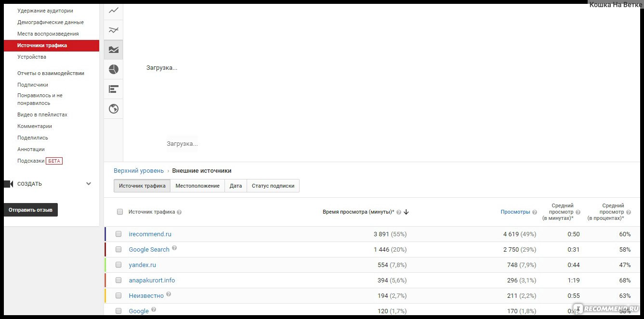Screen dimensions: 644x319
Task: Check the yandex.ru row checkbox
Action: (x=118, y=265)
